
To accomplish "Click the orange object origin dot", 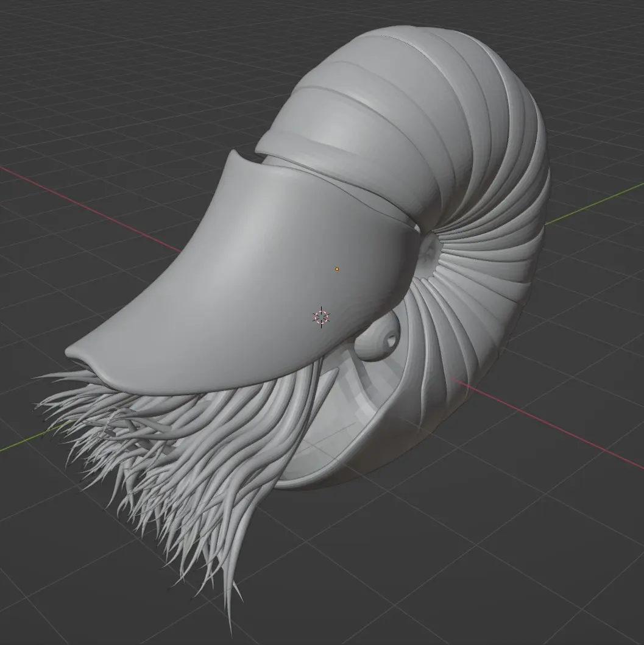I will pos(337,269).
